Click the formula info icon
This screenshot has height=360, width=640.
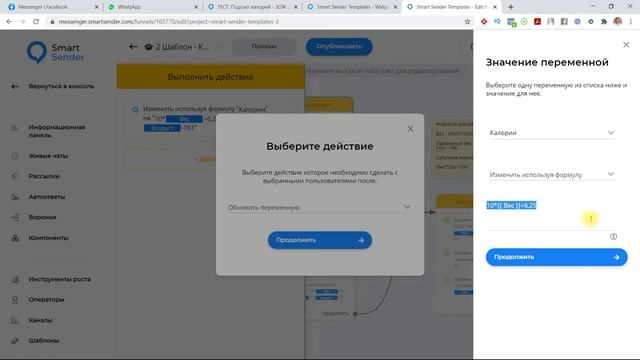pos(613,237)
